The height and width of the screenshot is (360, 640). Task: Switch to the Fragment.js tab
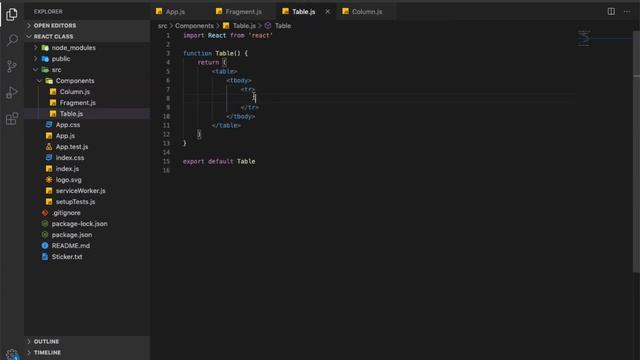243,11
